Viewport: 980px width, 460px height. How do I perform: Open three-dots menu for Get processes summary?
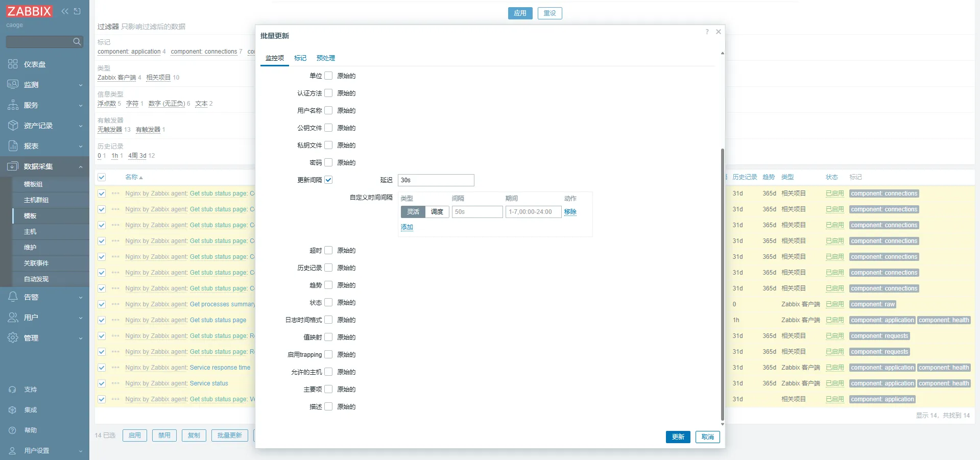[x=115, y=304]
